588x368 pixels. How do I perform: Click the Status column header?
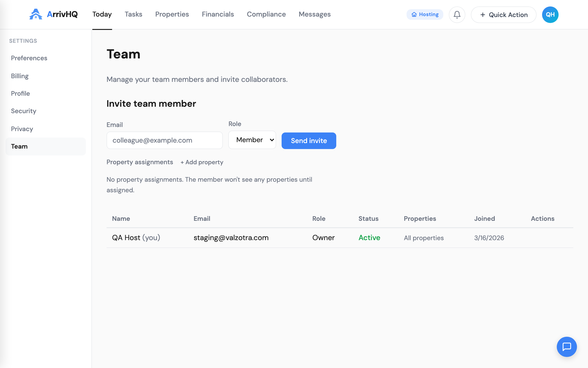point(368,218)
